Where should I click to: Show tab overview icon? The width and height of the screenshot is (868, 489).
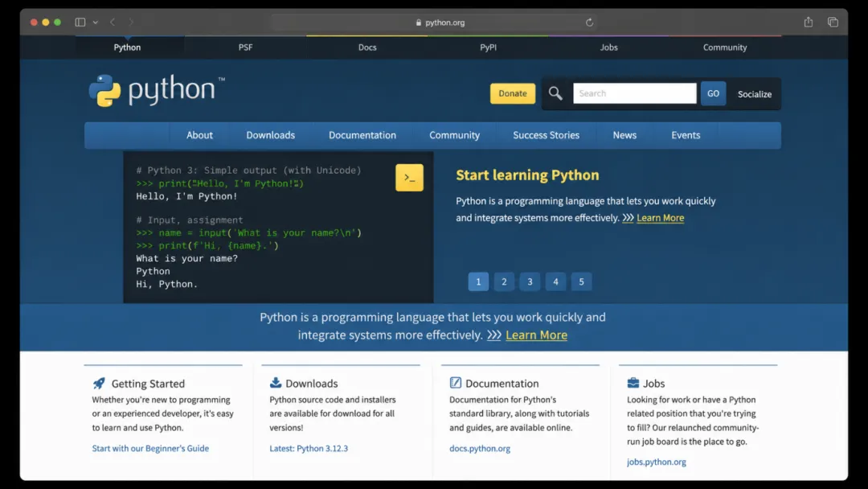[833, 23]
